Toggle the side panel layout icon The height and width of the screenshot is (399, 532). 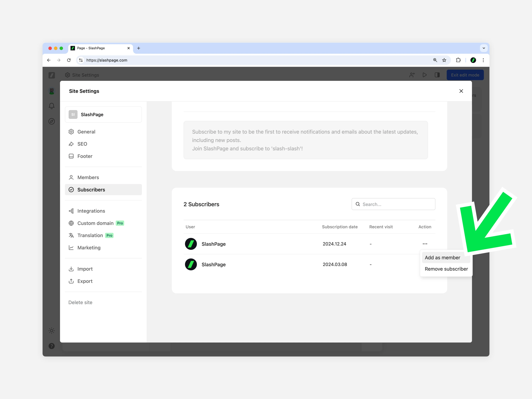437,75
